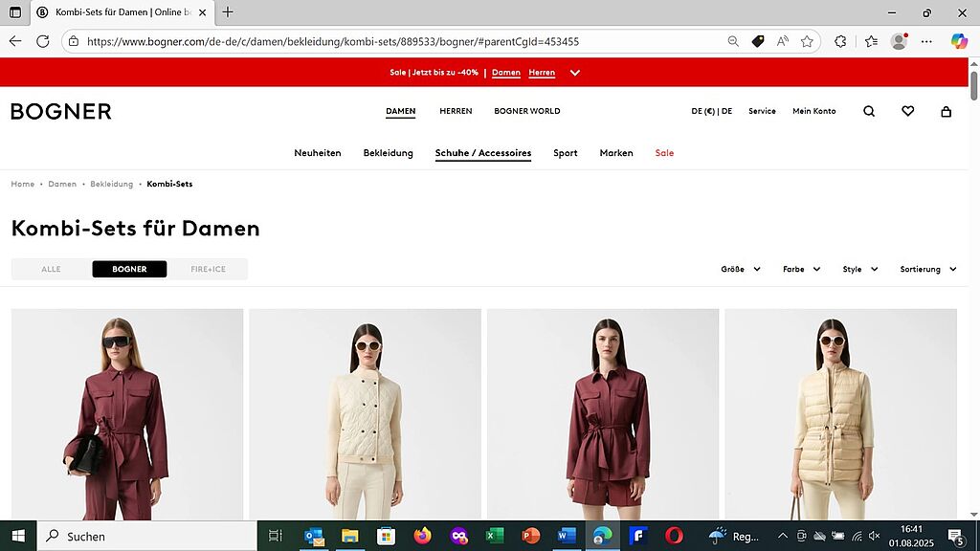Open tab actions menu icon

pos(15,11)
